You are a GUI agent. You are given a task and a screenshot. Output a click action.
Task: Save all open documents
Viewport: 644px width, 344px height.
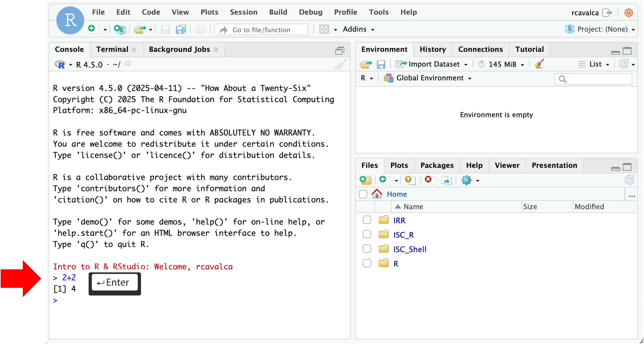pos(181,29)
